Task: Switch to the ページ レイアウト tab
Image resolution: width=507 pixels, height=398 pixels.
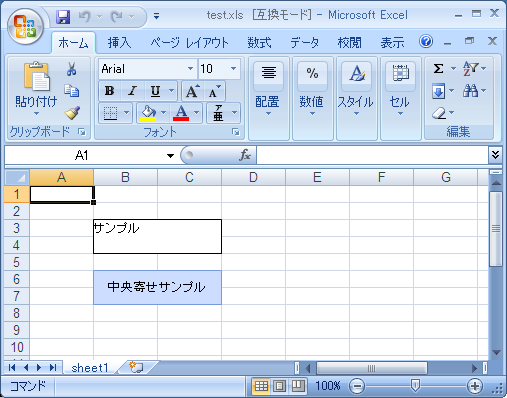Action: coord(189,43)
